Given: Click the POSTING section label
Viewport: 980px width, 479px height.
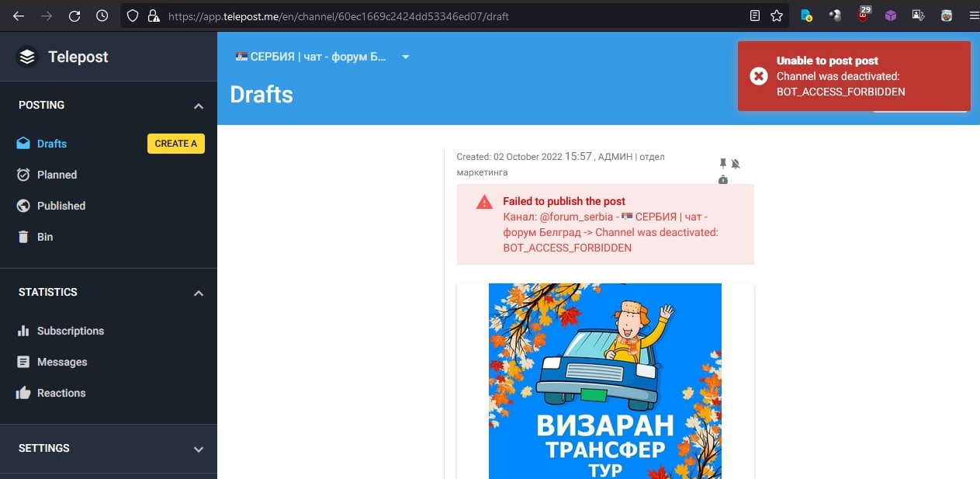Looking at the screenshot, I should click(x=42, y=105).
